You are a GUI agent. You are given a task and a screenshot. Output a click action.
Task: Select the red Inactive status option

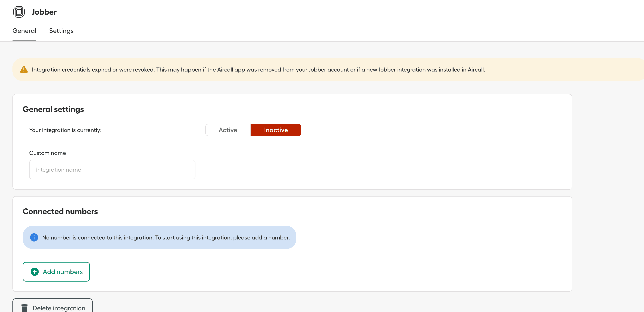[276, 130]
